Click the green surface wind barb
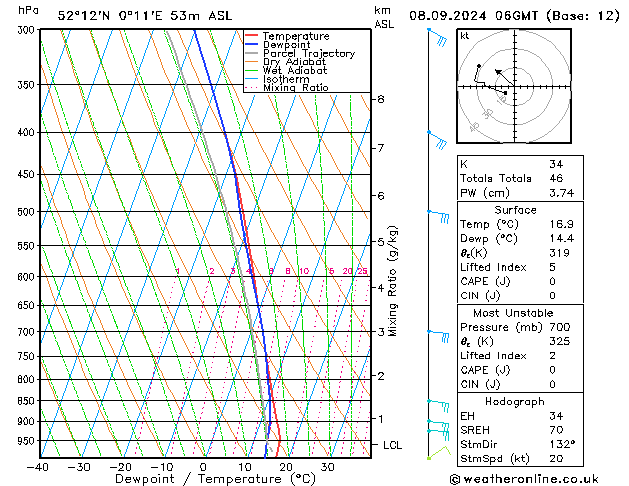Image resolution: width=629 pixels, height=486 pixels. 440,452
